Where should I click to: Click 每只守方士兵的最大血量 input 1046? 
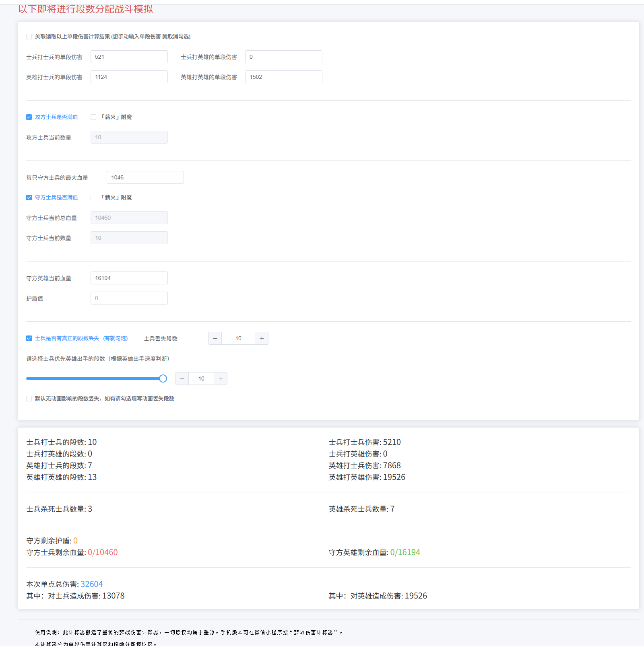(145, 177)
